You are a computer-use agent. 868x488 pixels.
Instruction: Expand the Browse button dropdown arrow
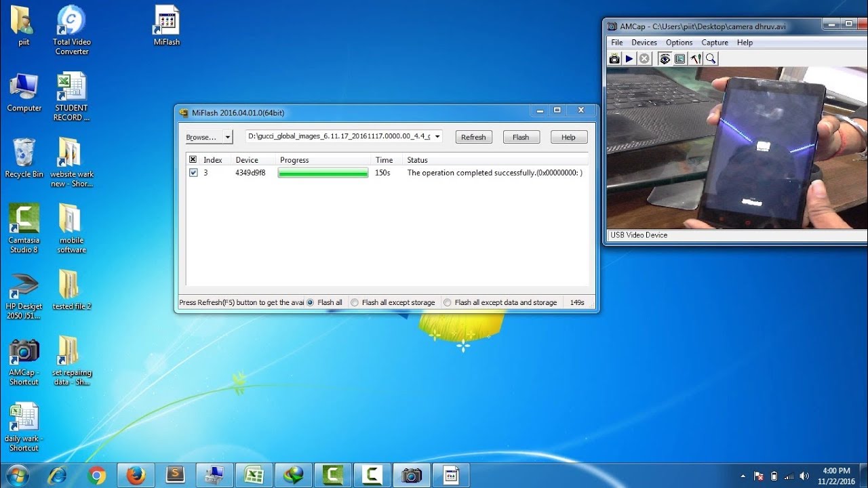(x=228, y=137)
